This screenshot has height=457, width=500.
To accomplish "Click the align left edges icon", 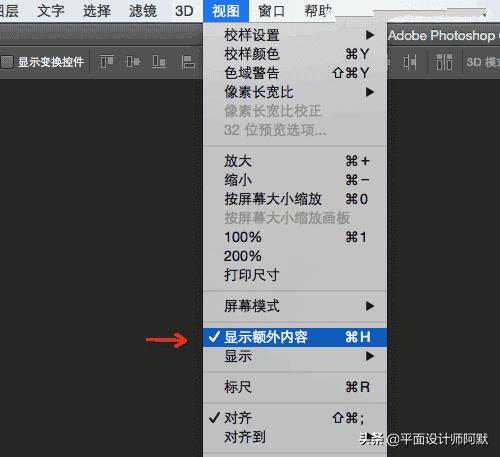I will coord(188,62).
